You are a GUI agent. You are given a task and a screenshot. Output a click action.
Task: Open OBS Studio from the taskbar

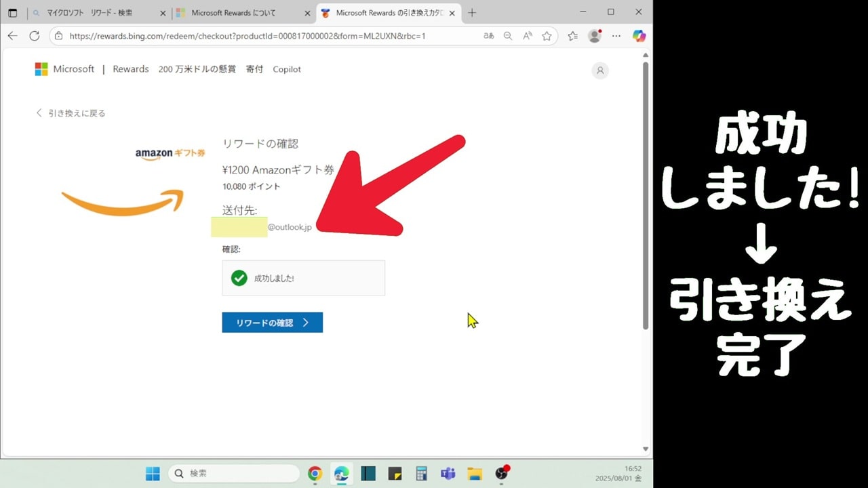[x=501, y=474]
